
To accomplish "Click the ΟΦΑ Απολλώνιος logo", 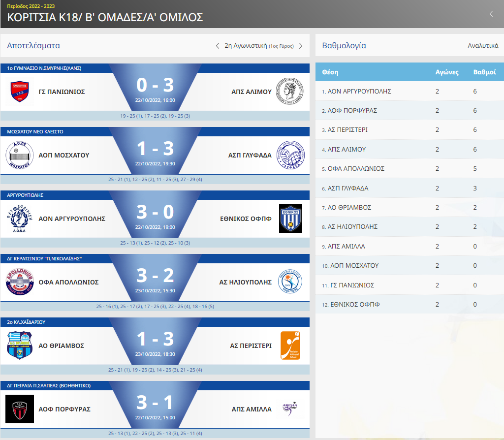I will click(x=20, y=282).
